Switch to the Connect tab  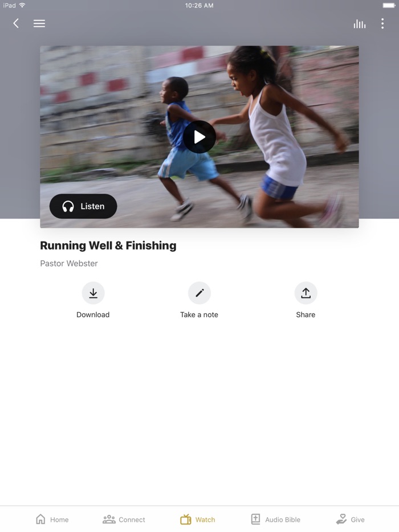point(124,519)
